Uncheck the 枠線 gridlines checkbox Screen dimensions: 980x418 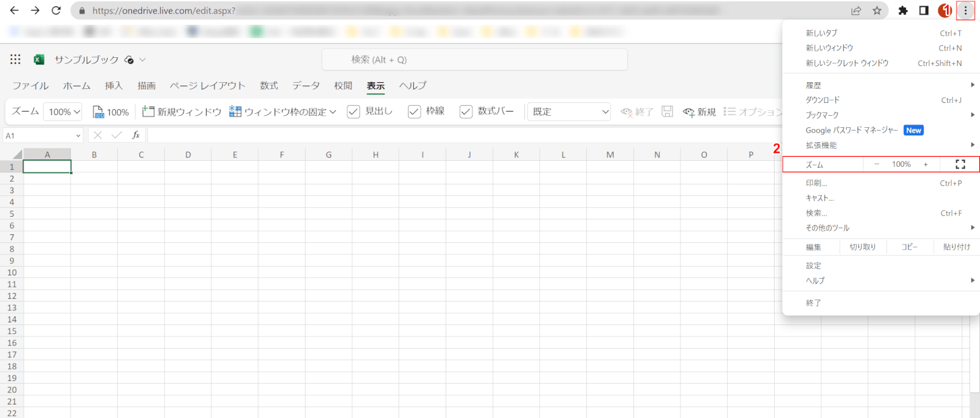point(415,112)
